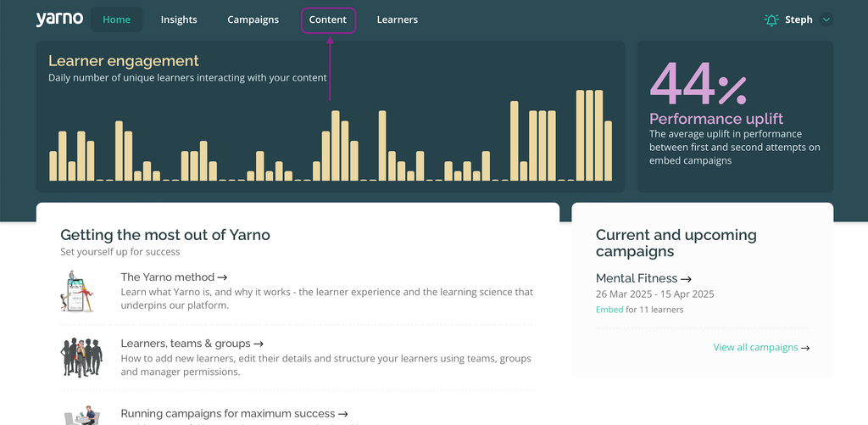Click the Embed campaign type link
Screen dimensions: 868x425
click(609, 310)
